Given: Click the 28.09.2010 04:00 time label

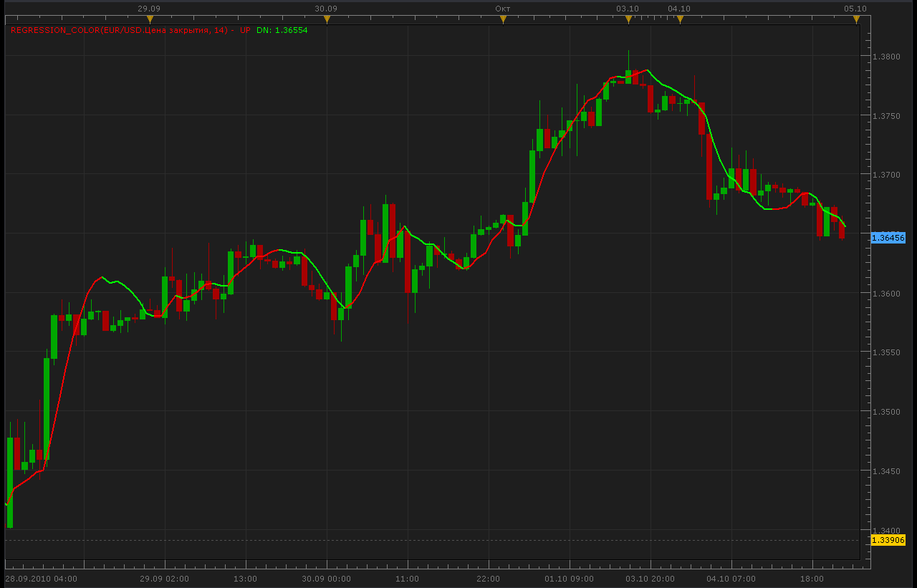Looking at the screenshot, I should coord(41,579).
